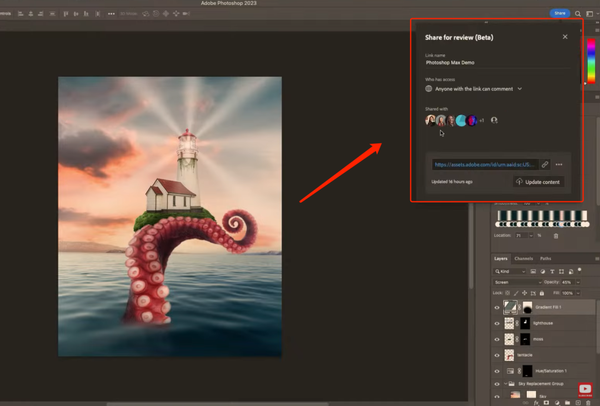Switch to the Layers tab
This screenshot has width=600, height=406.
coord(501,259)
